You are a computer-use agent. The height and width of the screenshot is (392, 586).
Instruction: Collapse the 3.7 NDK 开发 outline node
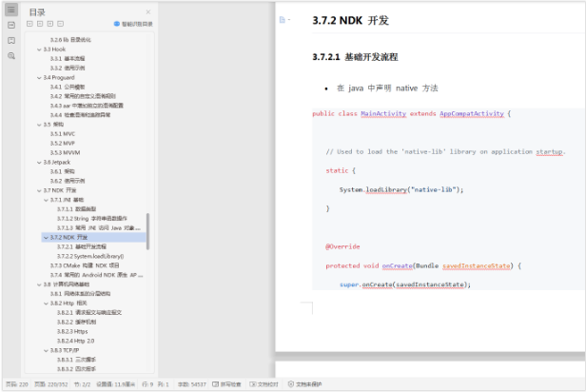39,190
